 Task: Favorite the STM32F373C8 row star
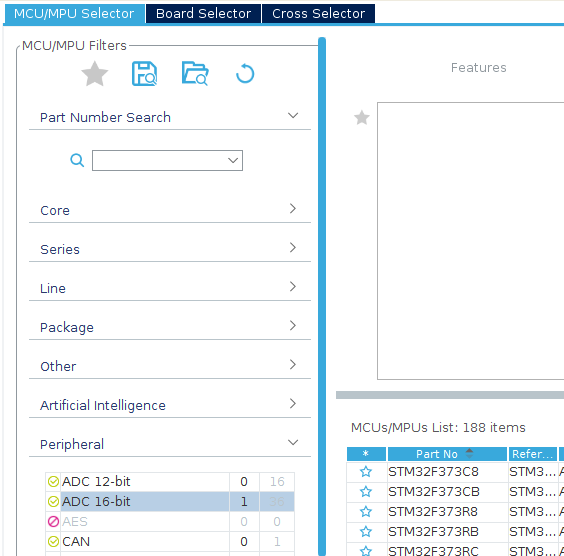(366, 471)
